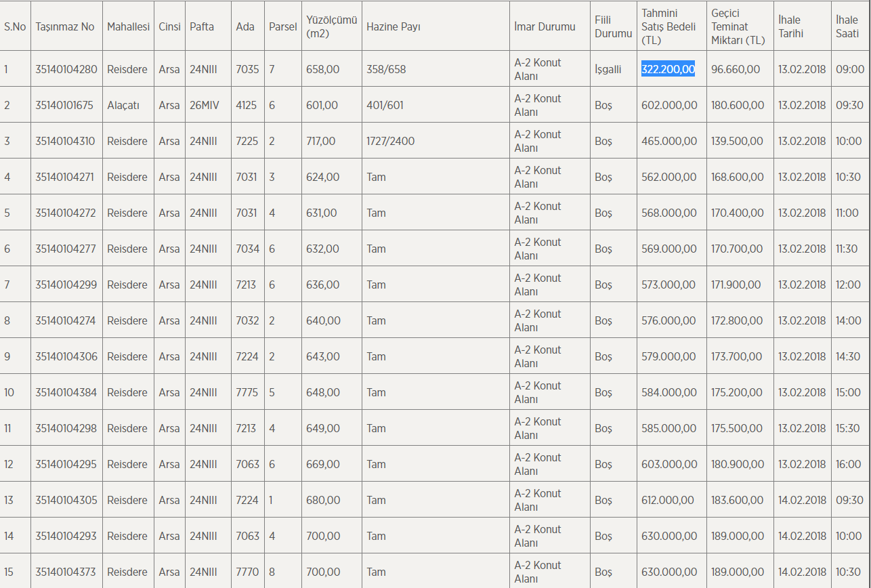The image size is (871, 588).
Task: Click the Yüzölçümü (m2) column header
Action: point(331,26)
